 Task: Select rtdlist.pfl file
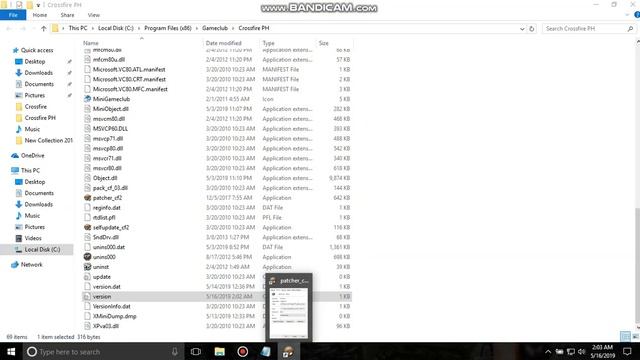coord(104,218)
